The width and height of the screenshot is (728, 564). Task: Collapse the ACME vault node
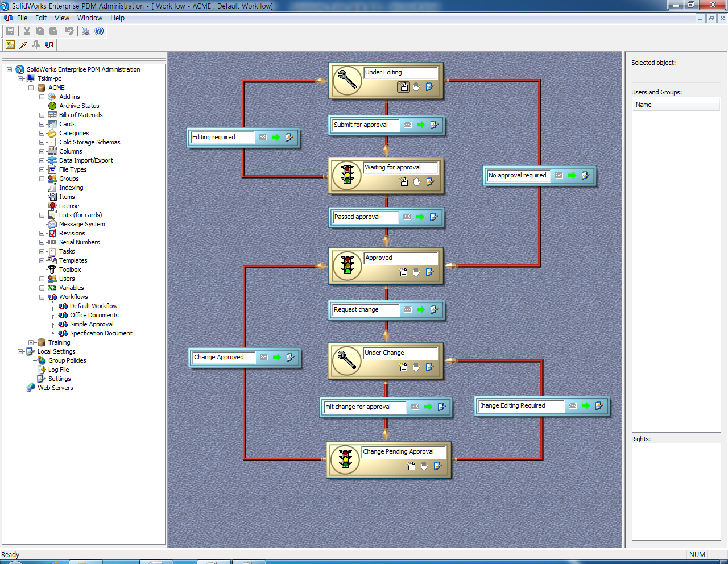click(x=32, y=88)
